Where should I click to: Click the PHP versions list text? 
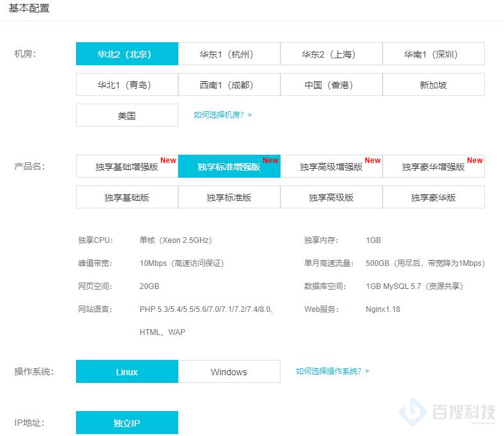[206, 309]
